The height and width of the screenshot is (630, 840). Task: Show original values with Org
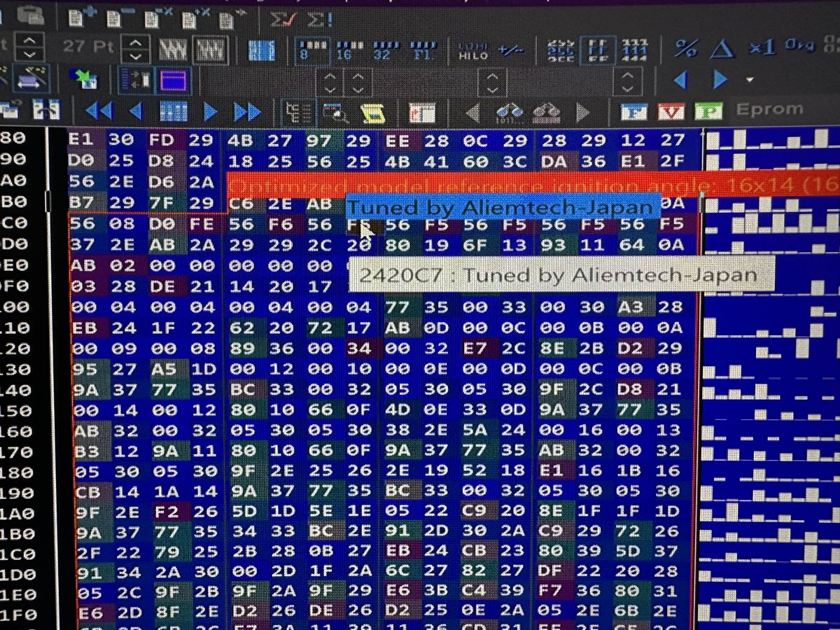click(x=800, y=45)
